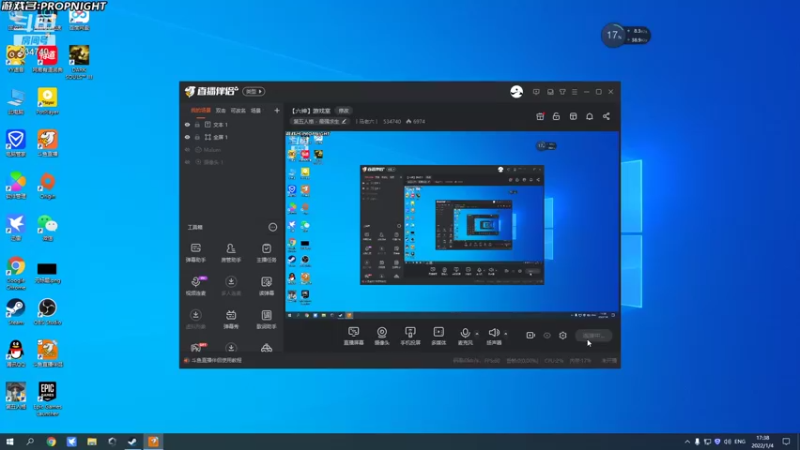800x450 pixels.
Task: Add a 直播屏幕 screen capture source
Action: [354, 336]
